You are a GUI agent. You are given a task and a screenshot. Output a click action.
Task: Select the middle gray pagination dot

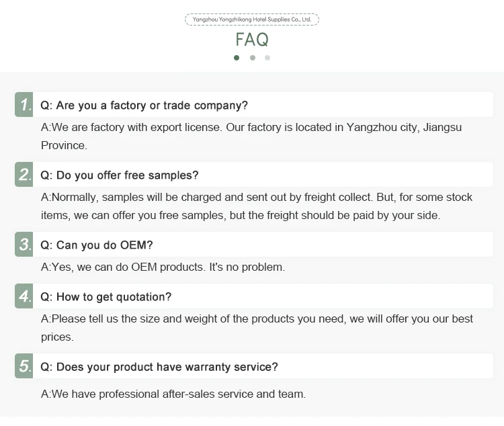[252, 58]
